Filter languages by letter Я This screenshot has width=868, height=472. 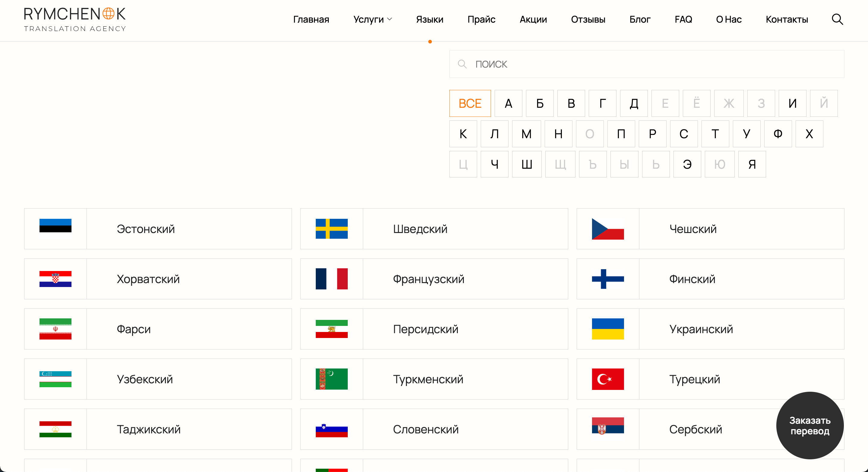(x=752, y=164)
